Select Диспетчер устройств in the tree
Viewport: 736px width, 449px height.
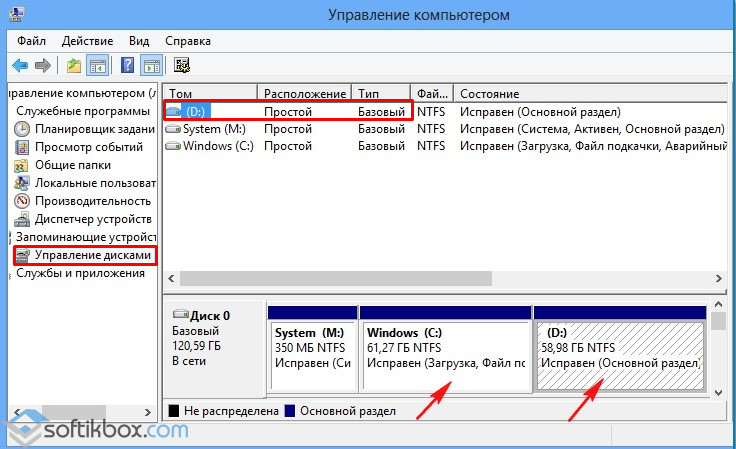(93, 219)
